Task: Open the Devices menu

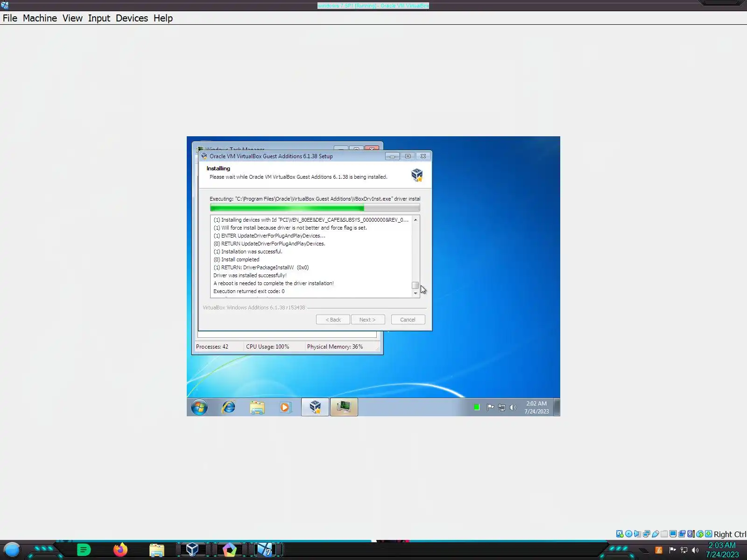Action: click(x=132, y=18)
